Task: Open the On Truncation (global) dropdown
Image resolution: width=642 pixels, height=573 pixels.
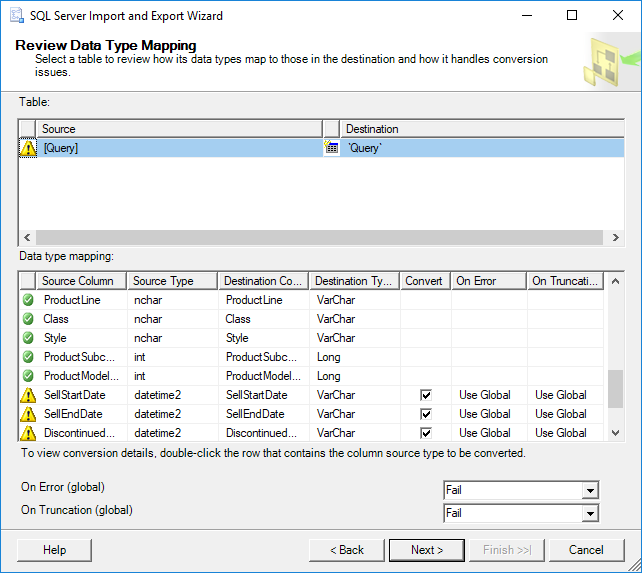Action: (590, 513)
